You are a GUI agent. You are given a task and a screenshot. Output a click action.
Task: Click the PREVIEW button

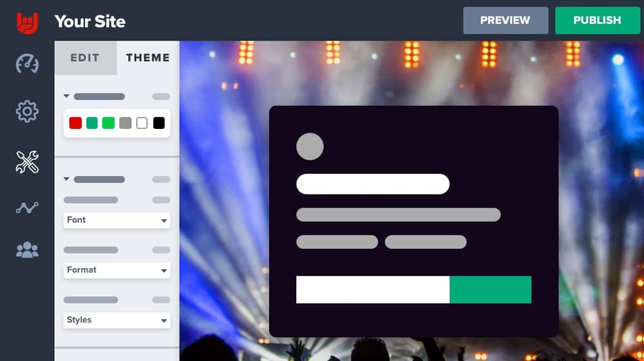[x=506, y=20]
